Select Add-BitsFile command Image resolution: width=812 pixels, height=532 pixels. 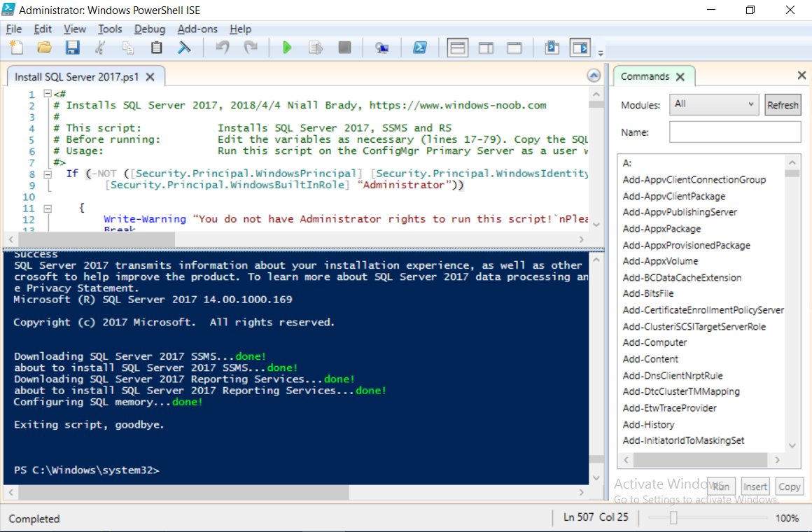click(x=647, y=293)
